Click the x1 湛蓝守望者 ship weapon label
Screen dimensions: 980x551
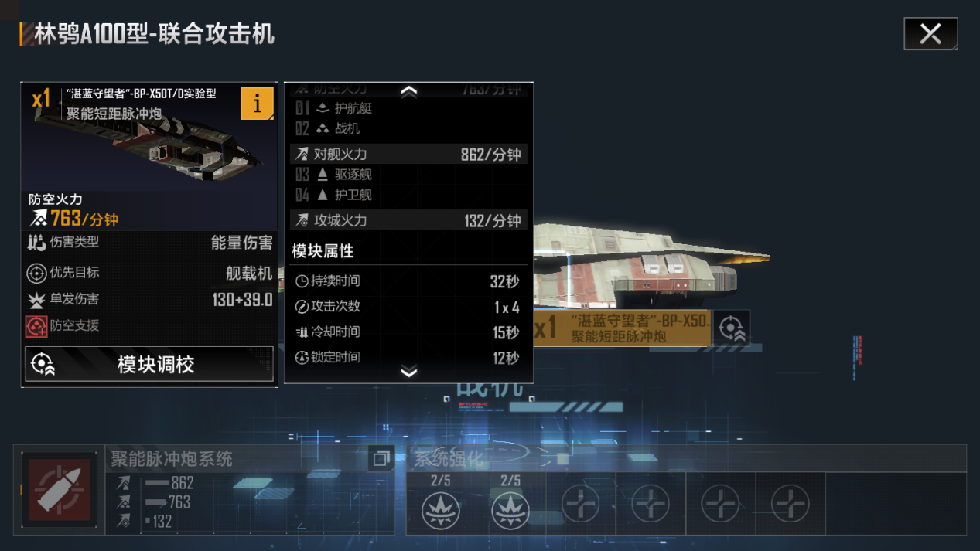pyautogui.click(x=620, y=328)
